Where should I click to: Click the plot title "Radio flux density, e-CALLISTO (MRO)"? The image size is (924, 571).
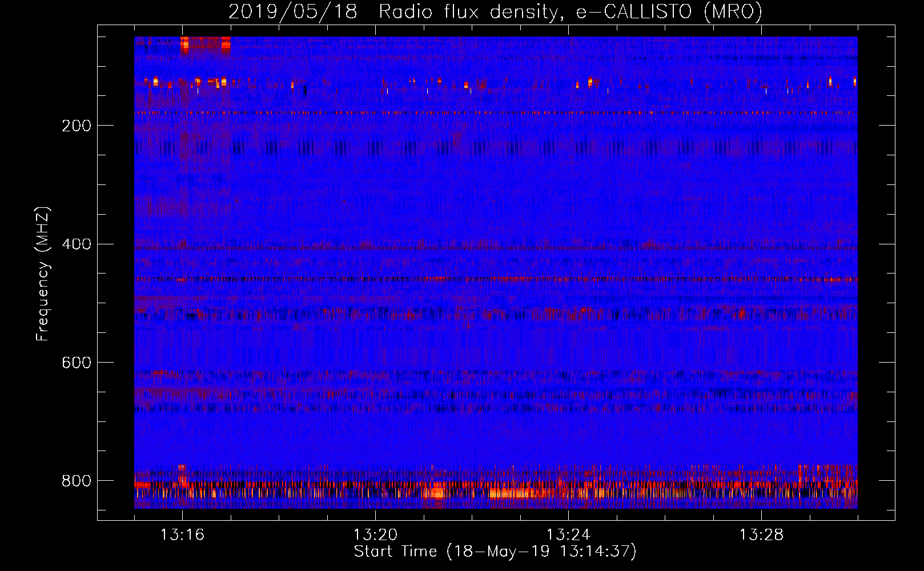pyautogui.click(x=571, y=12)
